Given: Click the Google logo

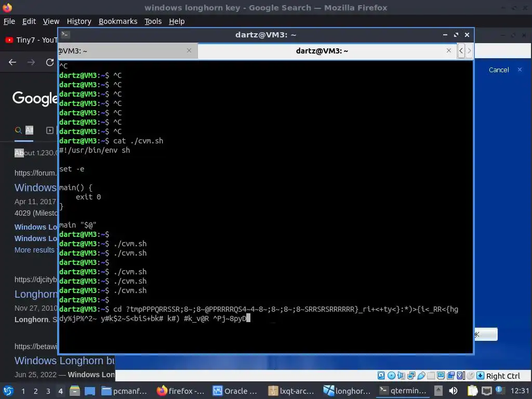Looking at the screenshot, I should (x=35, y=98).
